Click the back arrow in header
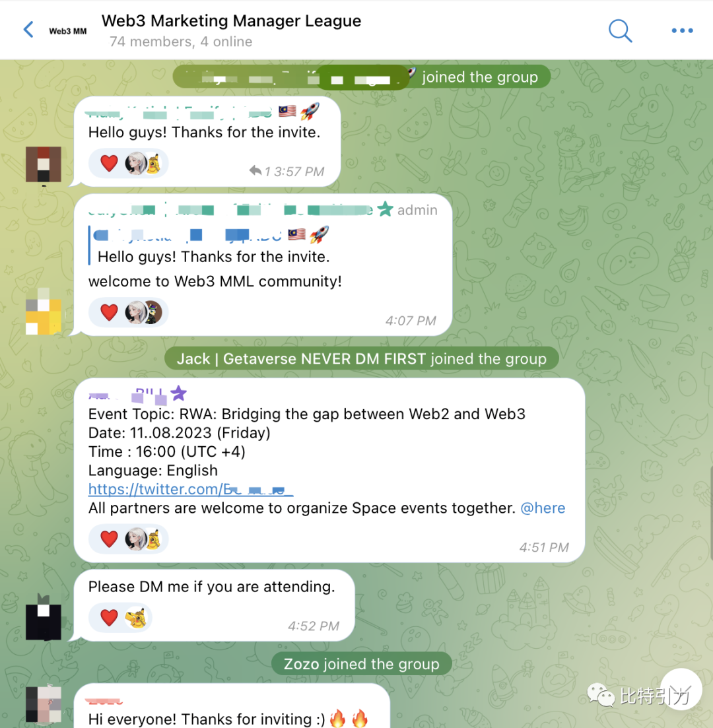The width and height of the screenshot is (713, 728). point(28,30)
